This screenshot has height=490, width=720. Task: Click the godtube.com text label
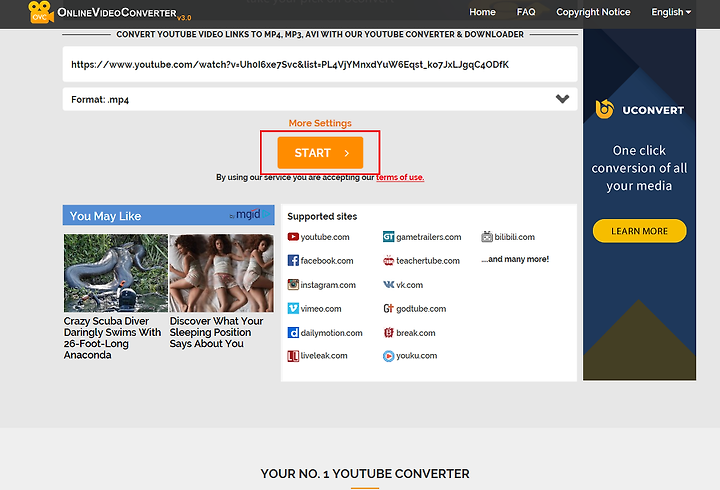(421, 309)
